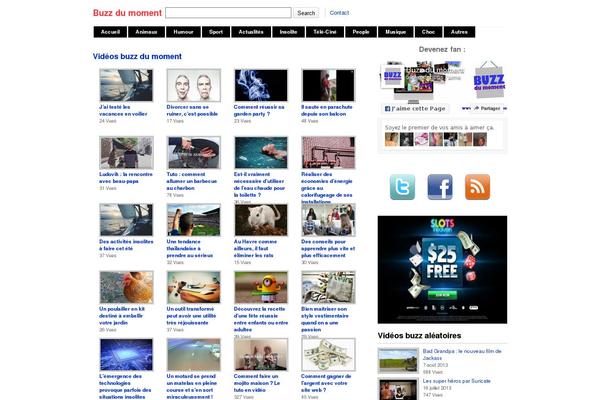Open "Comment réussir sa garden party" link
This screenshot has height=400, width=600.
259,110
